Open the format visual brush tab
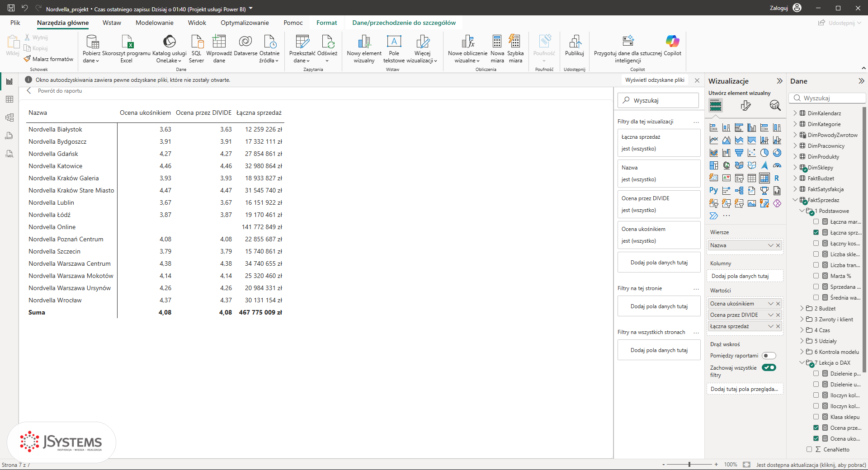Viewport: 868px width, 470px height. click(745, 106)
